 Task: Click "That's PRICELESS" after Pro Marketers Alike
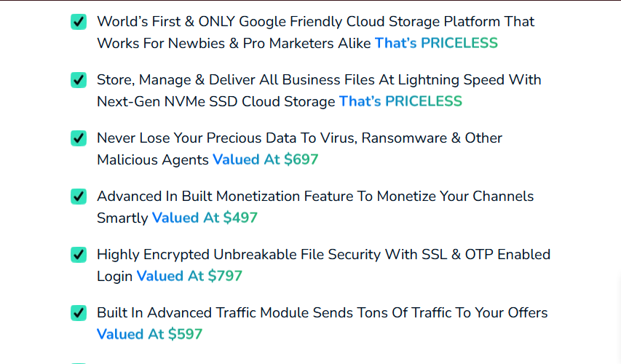[436, 43]
